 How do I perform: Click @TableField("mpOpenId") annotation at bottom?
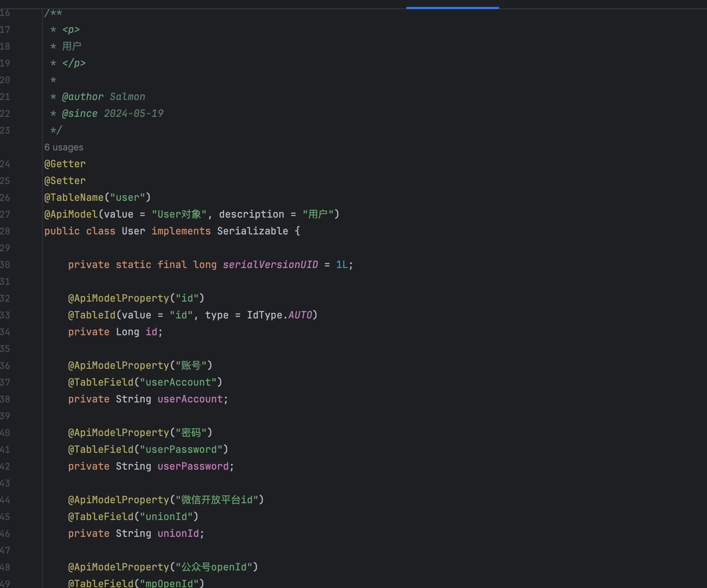coord(136,583)
